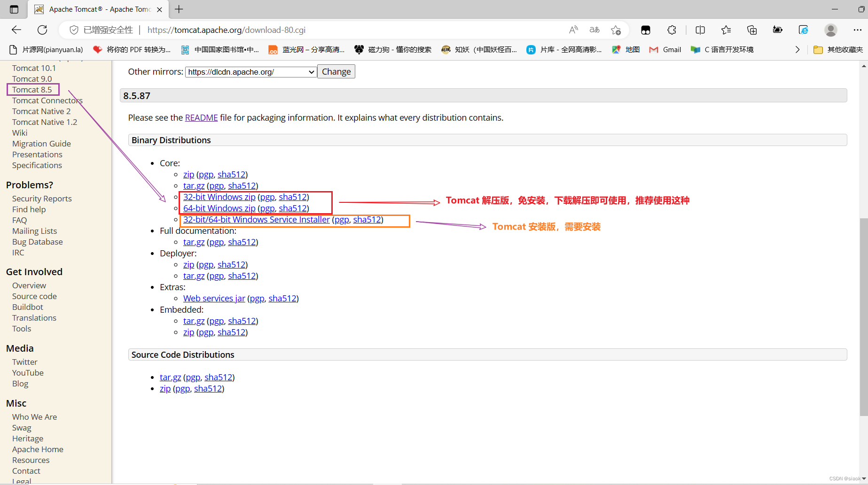868x485 pixels.
Task: Download 64-bit Windows zip
Action: point(219,208)
